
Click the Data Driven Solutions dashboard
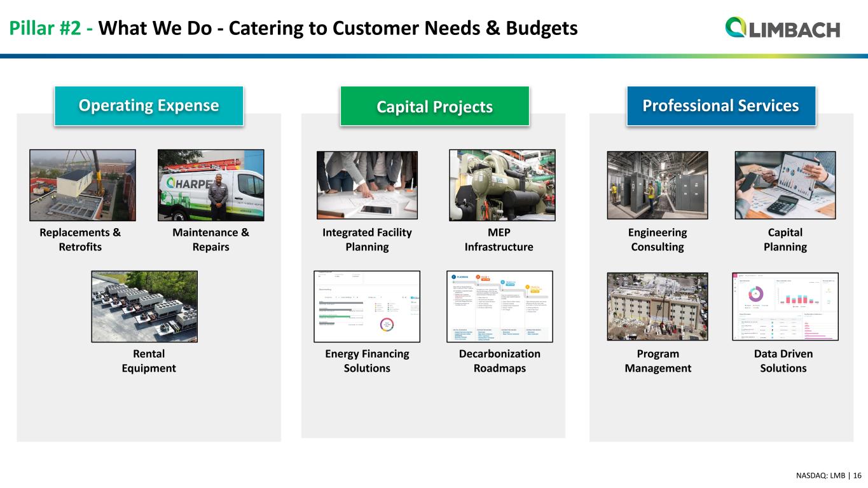[785, 306]
